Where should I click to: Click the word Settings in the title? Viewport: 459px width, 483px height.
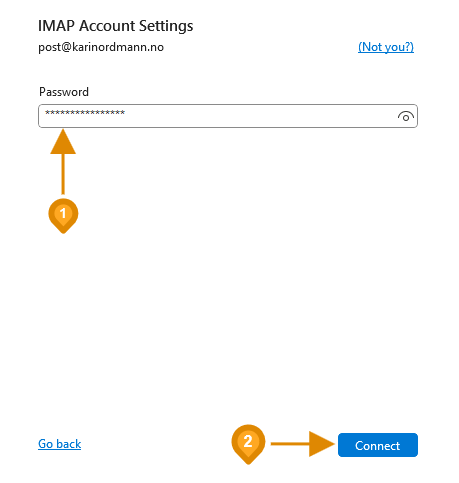click(x=166, y=26)
